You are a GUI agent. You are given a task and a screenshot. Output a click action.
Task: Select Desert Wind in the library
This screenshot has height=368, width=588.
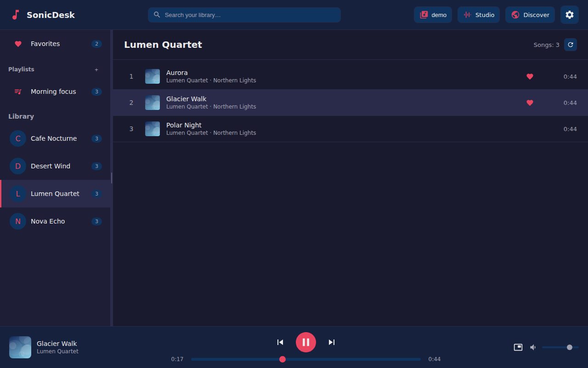tap(55, 166)
